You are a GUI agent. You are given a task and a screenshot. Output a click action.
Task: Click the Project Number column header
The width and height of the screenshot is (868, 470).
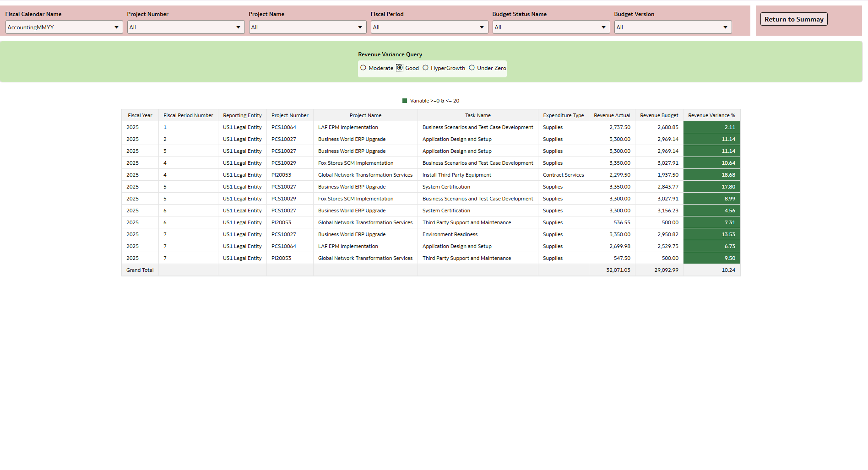290,115
